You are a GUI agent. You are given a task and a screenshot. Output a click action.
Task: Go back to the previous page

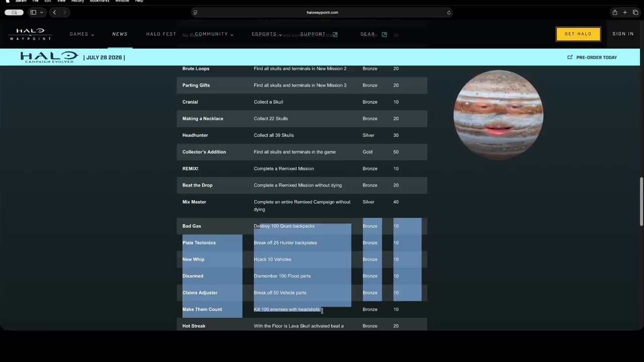[54, 13]
